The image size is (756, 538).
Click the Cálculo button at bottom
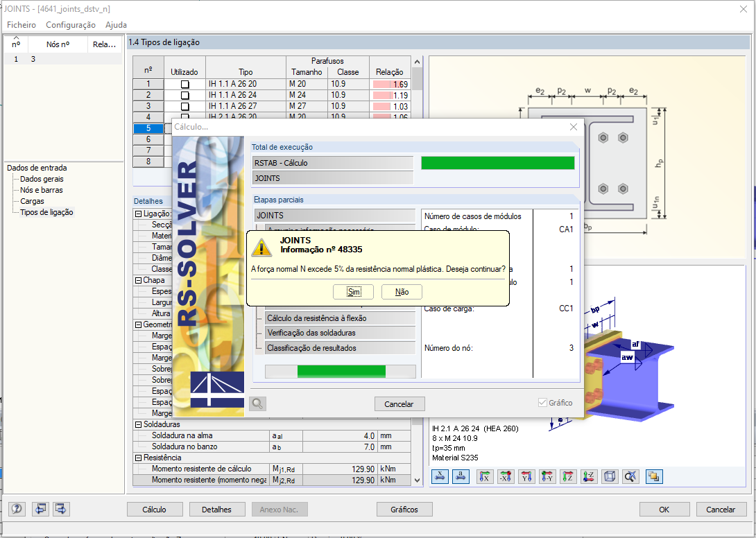tap(154, 509)
